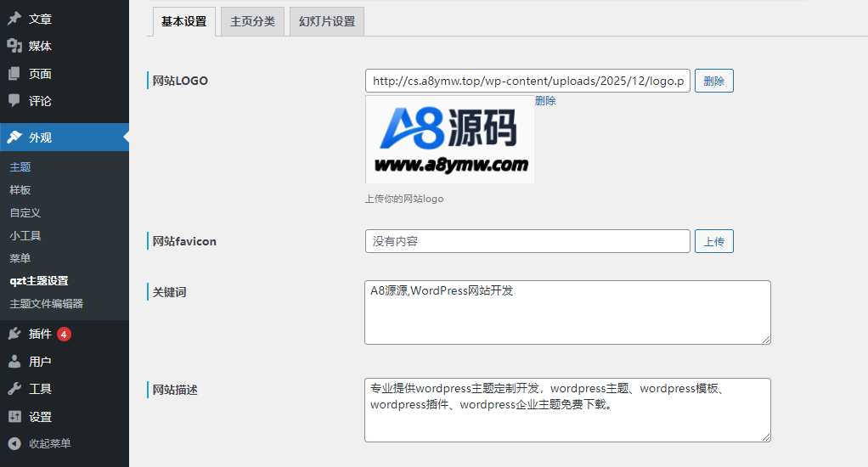The height and width of the screenshot is (467, 868).
Task: Click the plug icon beside 插件
Action: (x=14, y=334)
